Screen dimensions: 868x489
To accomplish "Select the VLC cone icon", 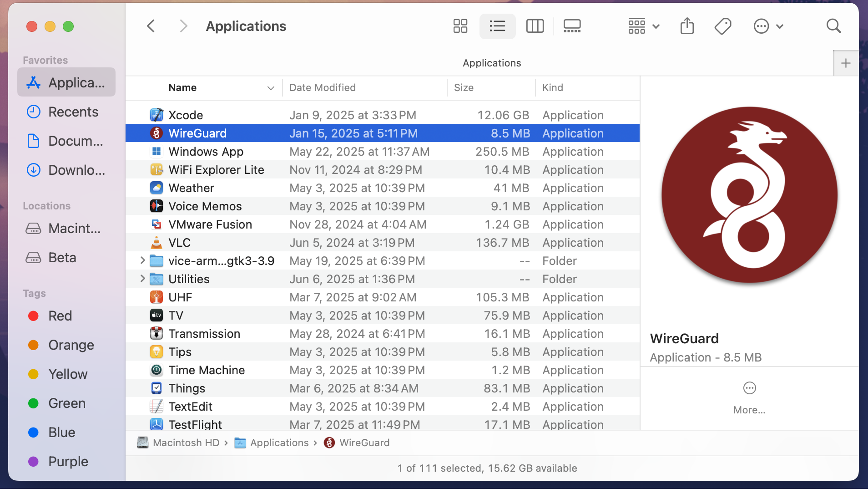I will point(156,242).
